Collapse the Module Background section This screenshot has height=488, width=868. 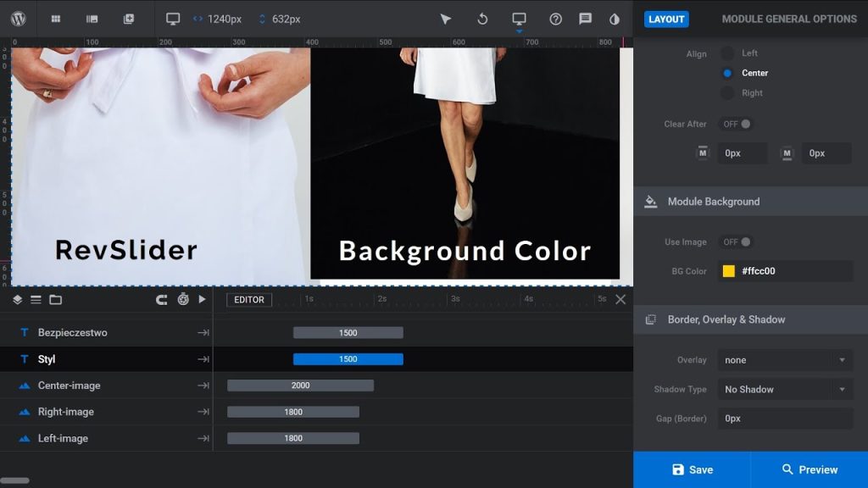(751, 202)
